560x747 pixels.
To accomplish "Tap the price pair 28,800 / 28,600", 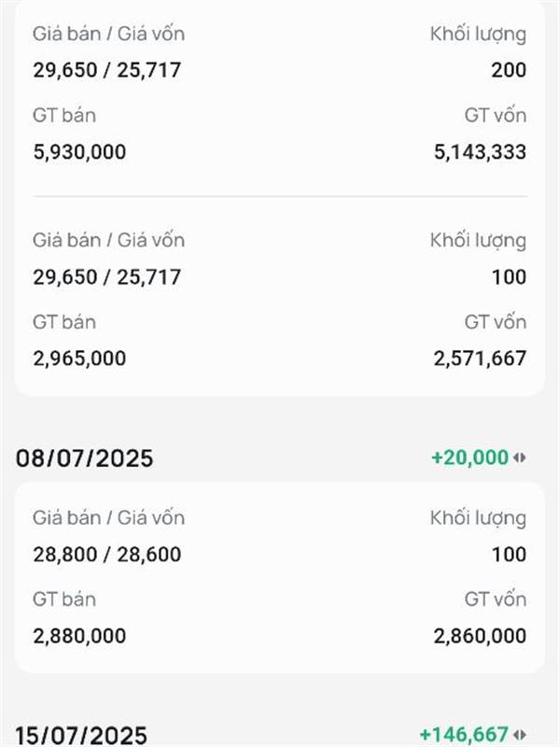I will point(107,555).
